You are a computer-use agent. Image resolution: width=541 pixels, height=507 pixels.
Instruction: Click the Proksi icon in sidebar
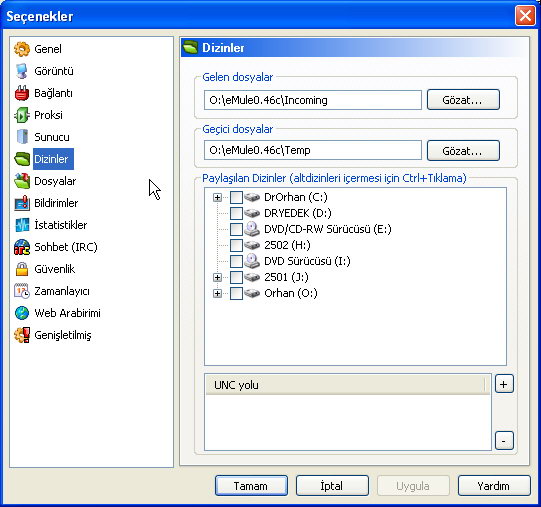[x=22, y=115]
